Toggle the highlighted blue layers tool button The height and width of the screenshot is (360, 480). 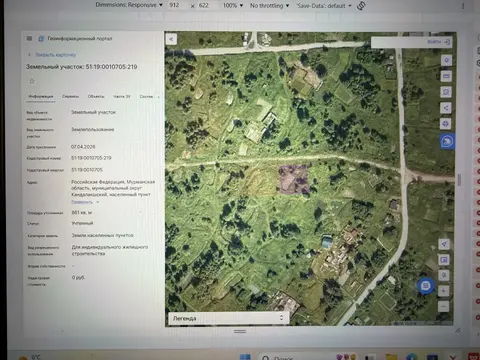pos(447,142)
